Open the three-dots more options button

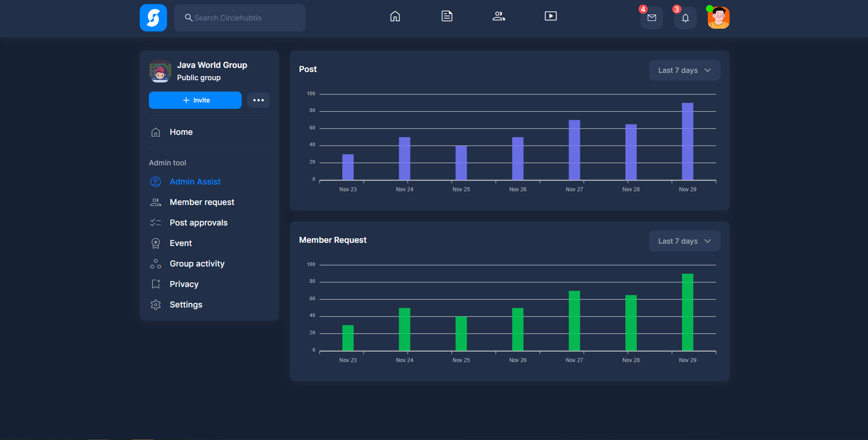259,100
